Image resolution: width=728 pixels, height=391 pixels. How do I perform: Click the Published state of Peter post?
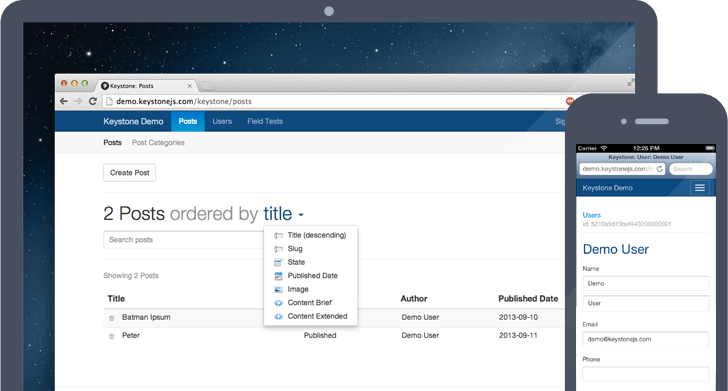[320, 335]
